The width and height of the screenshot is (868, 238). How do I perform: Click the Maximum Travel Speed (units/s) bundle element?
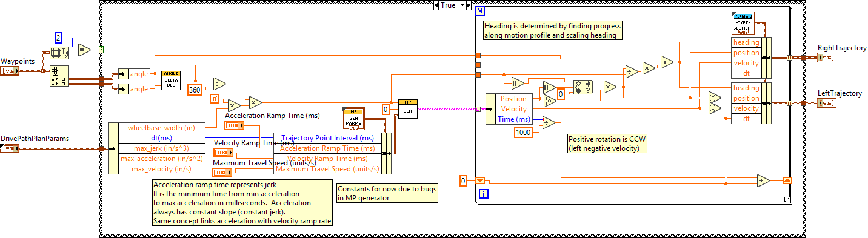[328, 169]
